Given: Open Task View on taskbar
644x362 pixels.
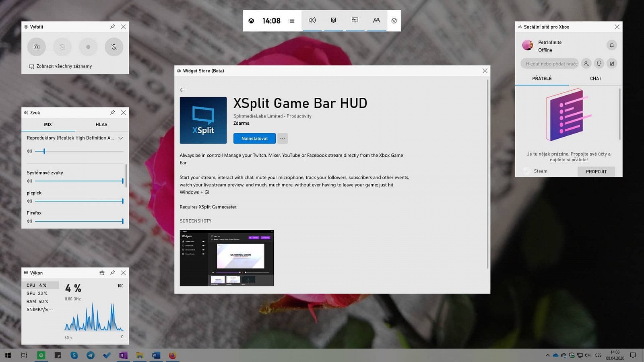Looking at the screenshot, I should [x=24, y=355].
